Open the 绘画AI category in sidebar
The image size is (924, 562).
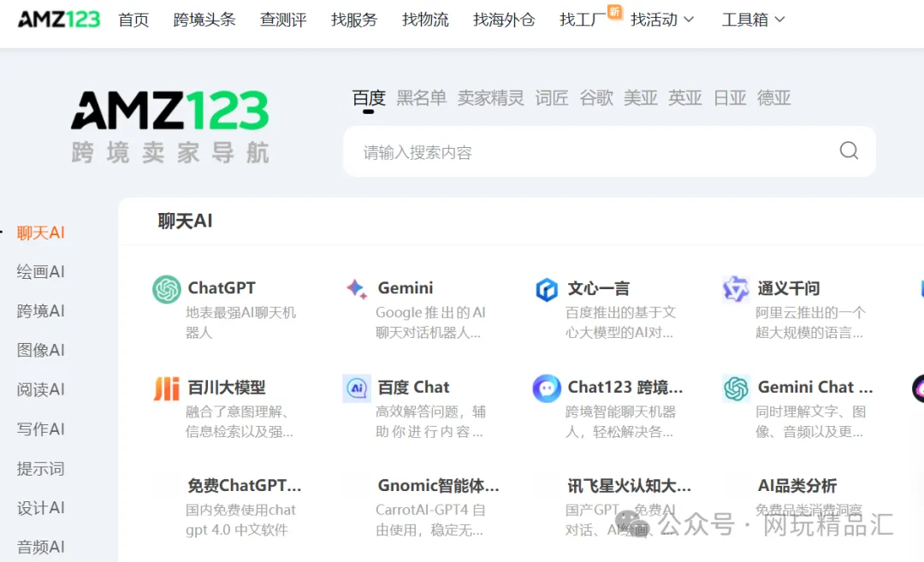40,271
